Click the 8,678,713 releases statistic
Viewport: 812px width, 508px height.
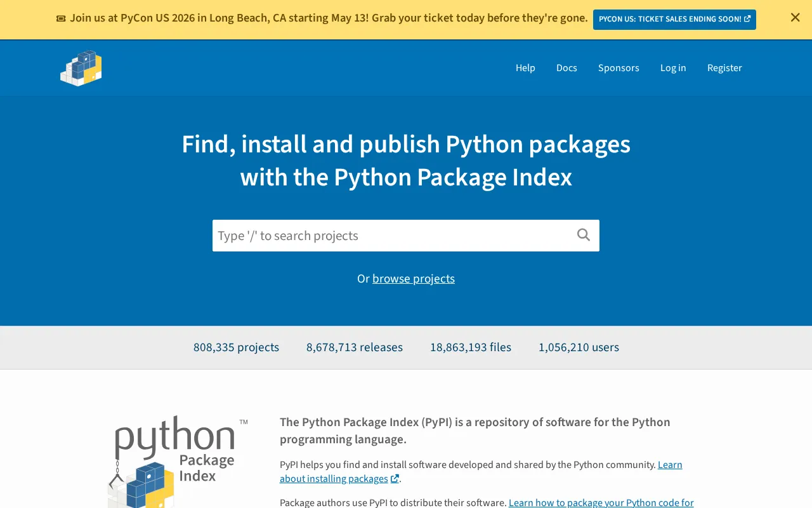tap(355, 347)
